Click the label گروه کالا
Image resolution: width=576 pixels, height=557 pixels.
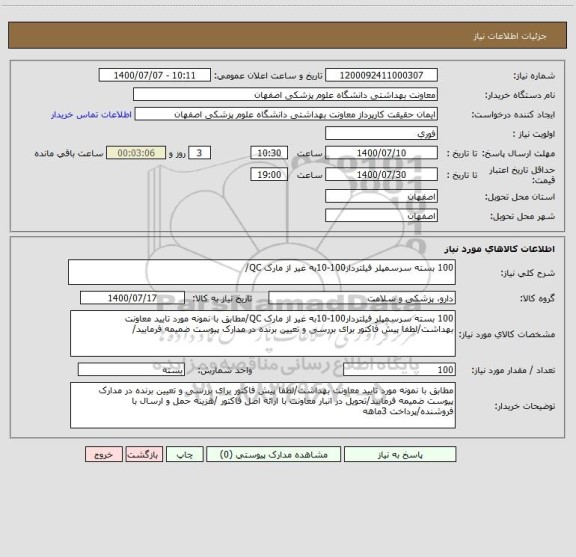click(538, 298)
